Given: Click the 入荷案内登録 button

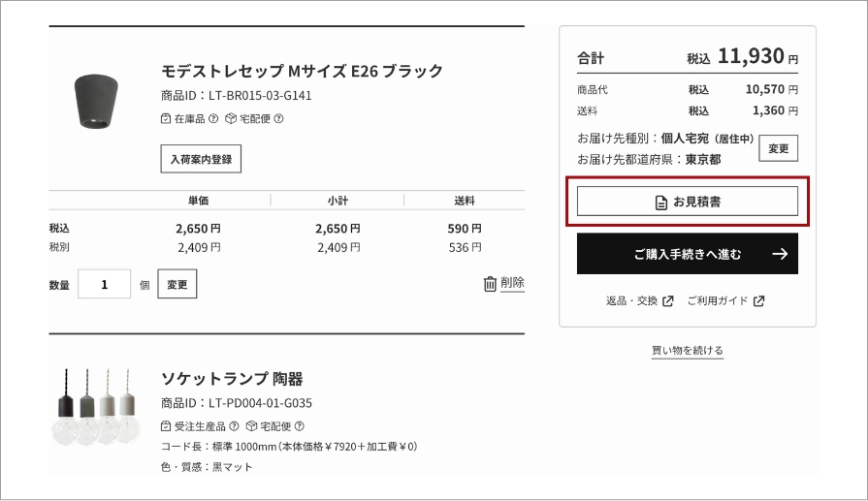Looking at the screenshot, I should pyautogui.click(x=201, y=159).
